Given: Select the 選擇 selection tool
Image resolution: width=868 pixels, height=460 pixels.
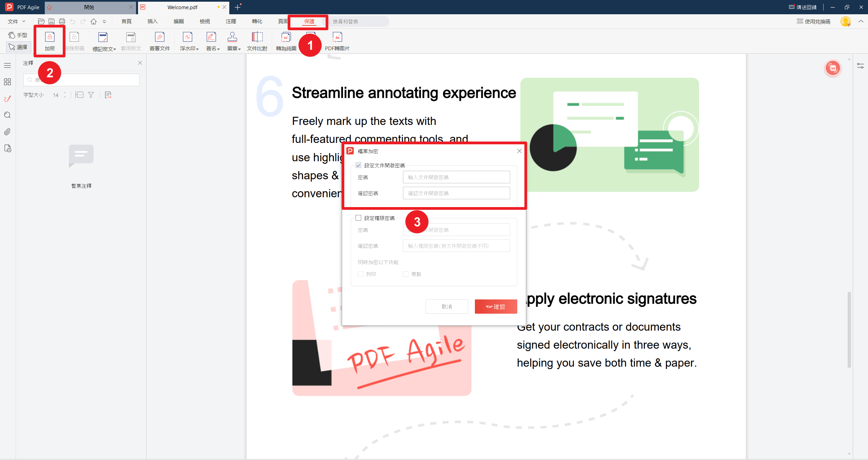Looking at the screenshot, I should (x=19, y=47).
